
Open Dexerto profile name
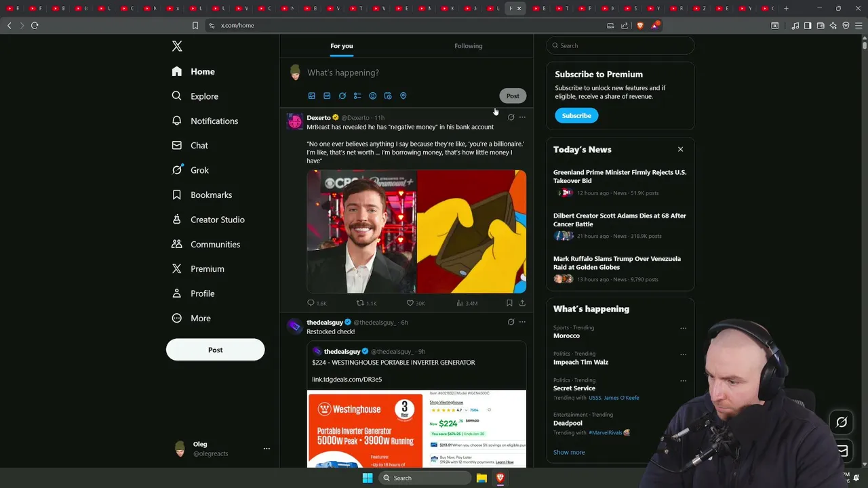coord(319,117)
